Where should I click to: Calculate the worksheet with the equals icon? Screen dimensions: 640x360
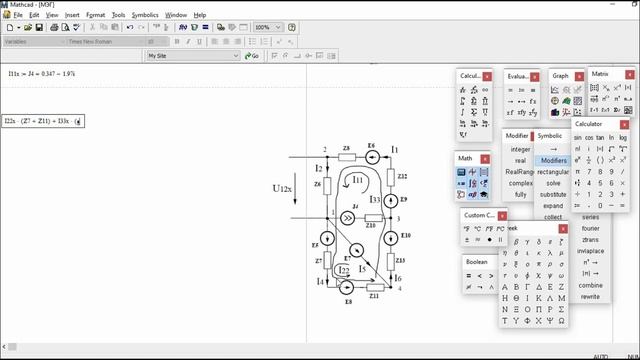pyautogui.click(x=205, y=27)
